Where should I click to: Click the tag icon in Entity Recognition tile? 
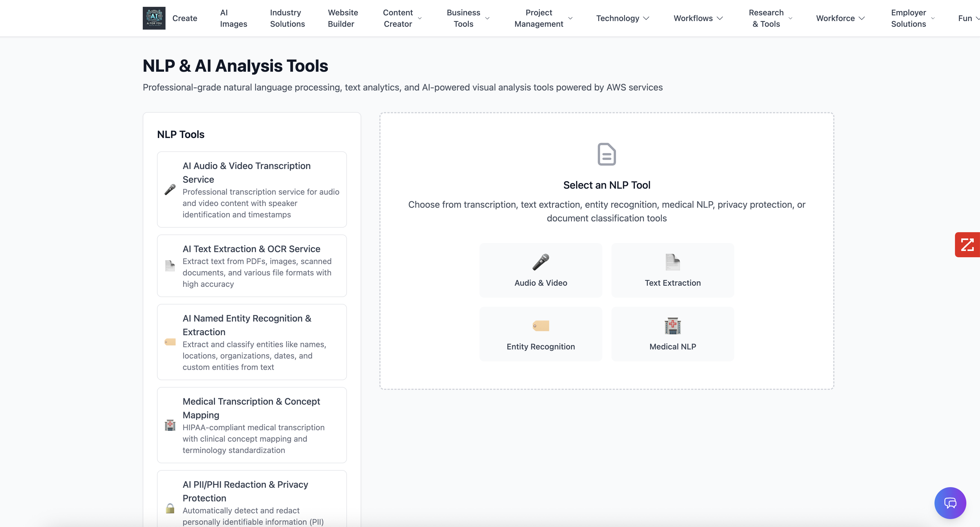[x=540, y=326]
